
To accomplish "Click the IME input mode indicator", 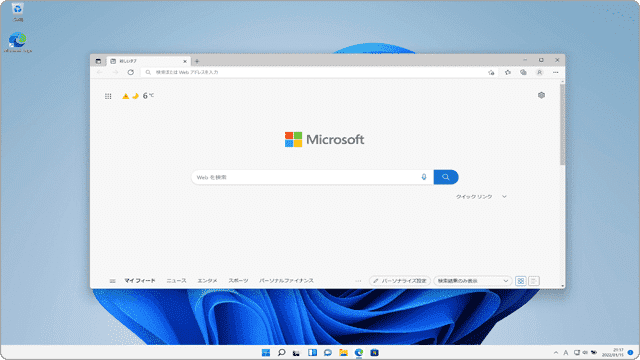I will (x=566, y=353).
